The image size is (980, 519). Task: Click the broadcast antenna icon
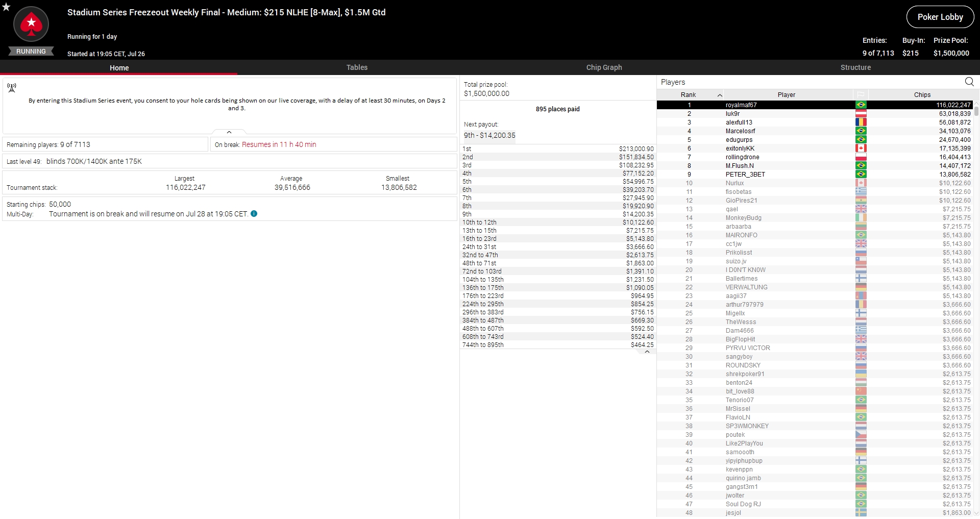(12, 88)
